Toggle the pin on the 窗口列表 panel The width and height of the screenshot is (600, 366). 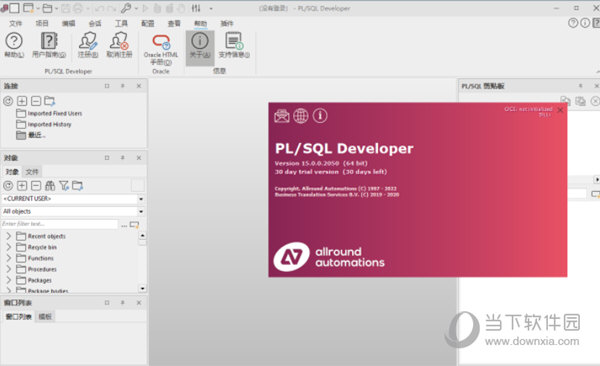[123, 302]
